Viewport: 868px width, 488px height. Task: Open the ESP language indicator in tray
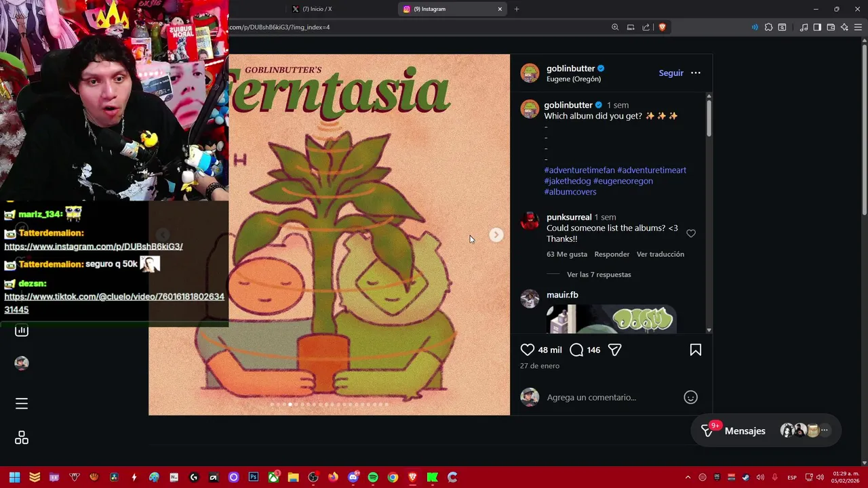(x=792, y=478)
